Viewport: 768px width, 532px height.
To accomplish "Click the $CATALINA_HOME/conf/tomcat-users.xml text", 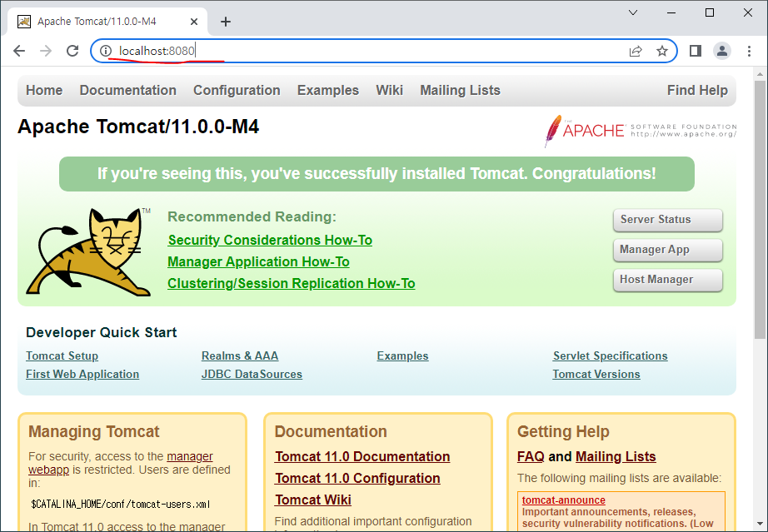I will point(121,504).
